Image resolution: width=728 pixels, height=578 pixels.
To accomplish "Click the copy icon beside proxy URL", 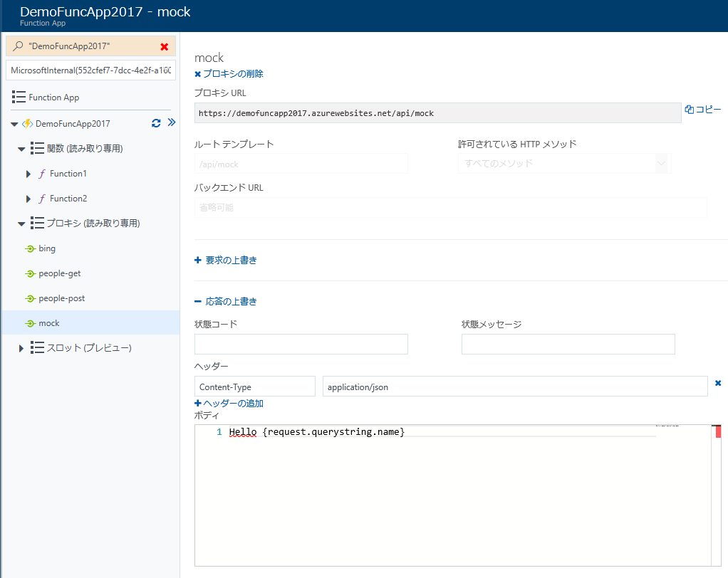I will tap(689, 109).
